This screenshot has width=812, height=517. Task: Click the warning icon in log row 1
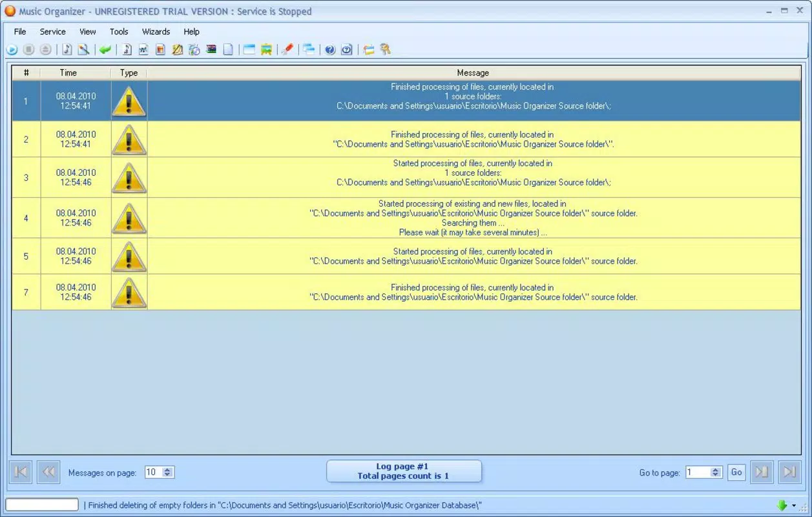(129, 101)
